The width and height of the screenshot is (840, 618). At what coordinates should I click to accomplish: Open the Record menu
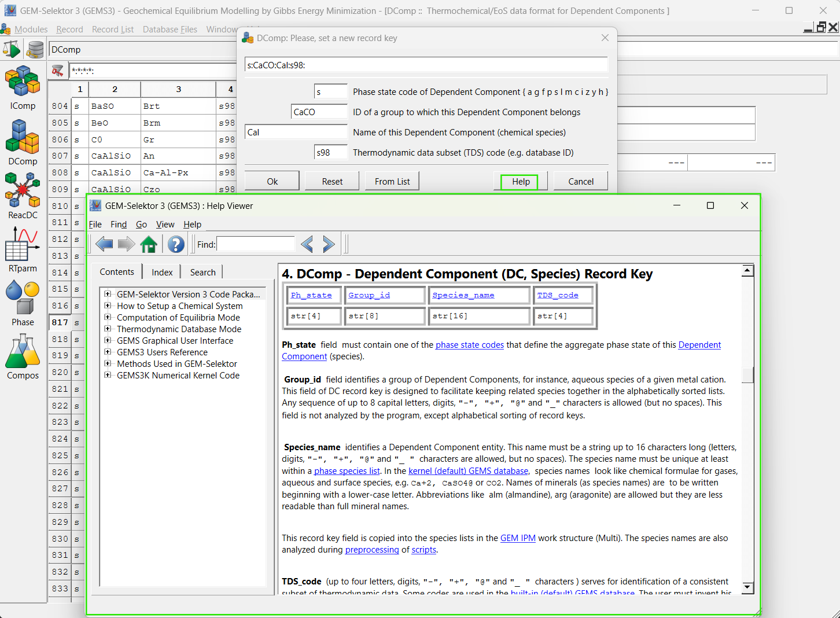coord(69,30)
